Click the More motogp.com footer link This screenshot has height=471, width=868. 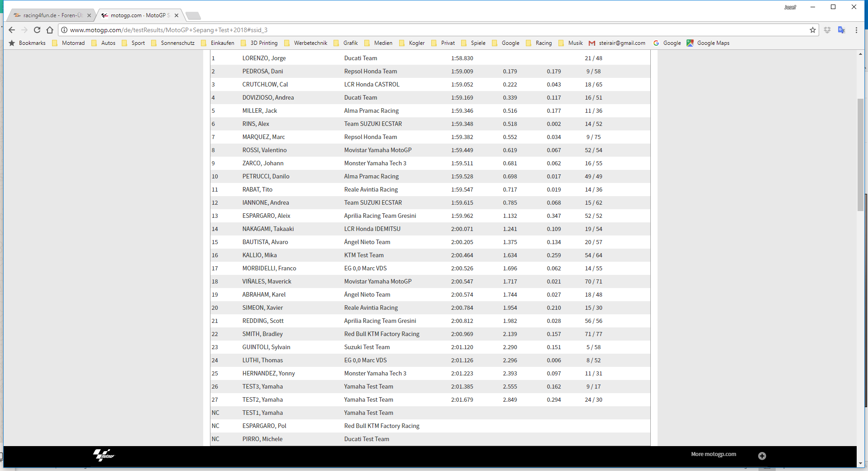click(713, 454)
